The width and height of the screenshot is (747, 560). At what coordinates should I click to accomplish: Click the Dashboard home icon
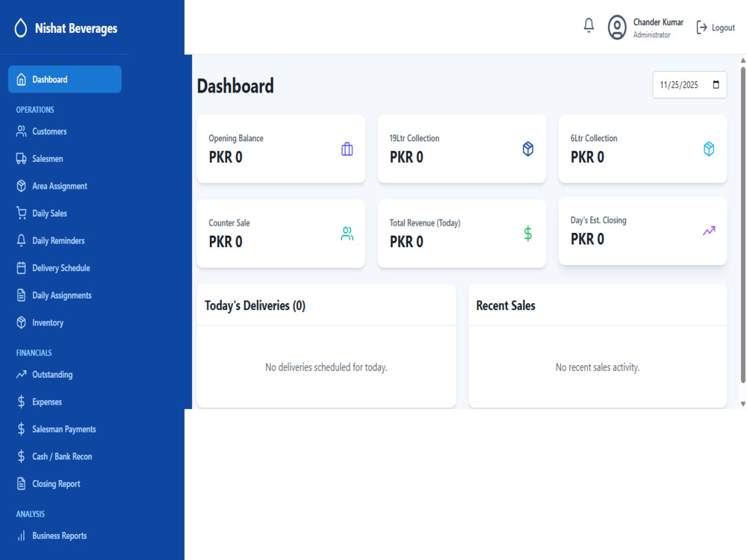(x=21, y=80)
